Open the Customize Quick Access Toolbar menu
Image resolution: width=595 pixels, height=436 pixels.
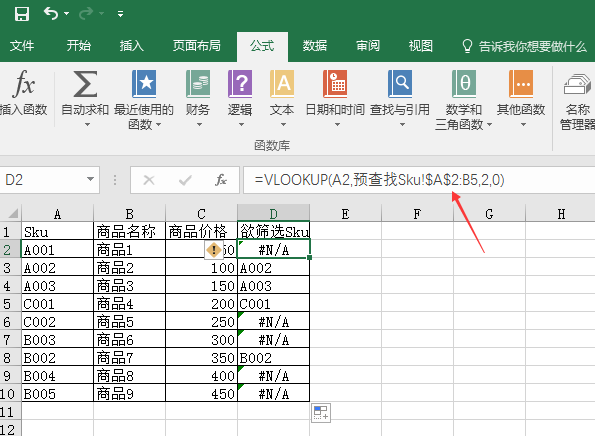120,14
